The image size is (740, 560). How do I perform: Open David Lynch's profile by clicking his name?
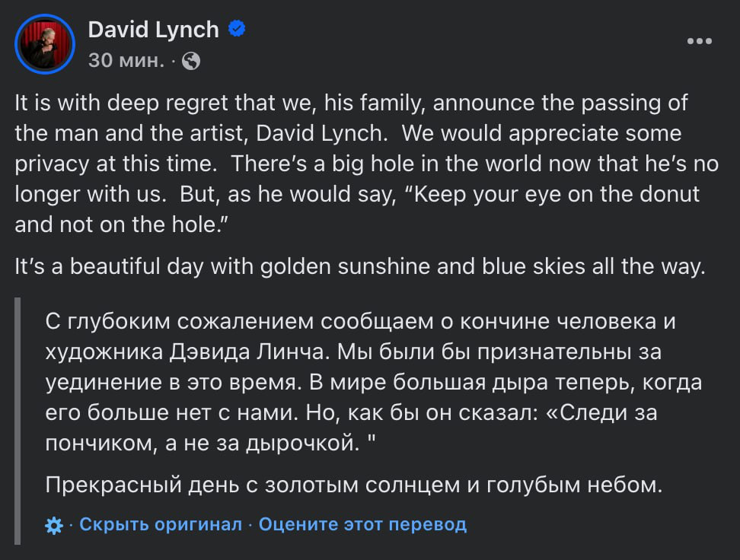(152, 29)
